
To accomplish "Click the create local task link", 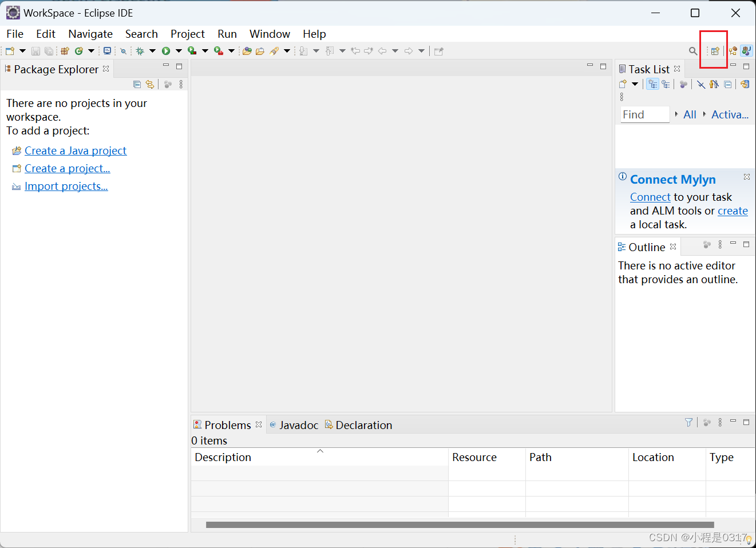I will tap(733, 211).
